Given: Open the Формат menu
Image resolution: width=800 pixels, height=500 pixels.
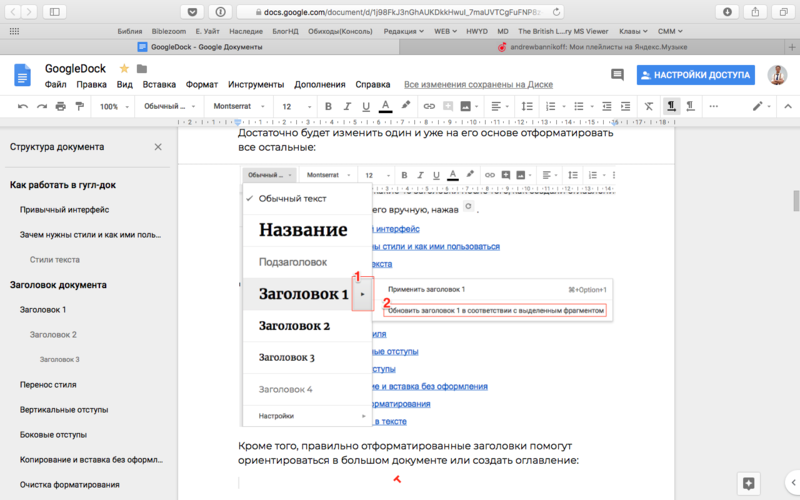Looking at the screenshot, I should (x=202, y=85).
